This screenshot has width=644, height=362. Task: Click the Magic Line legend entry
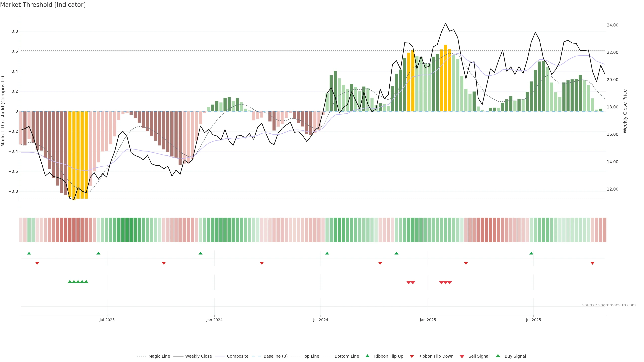coord(159,356)
